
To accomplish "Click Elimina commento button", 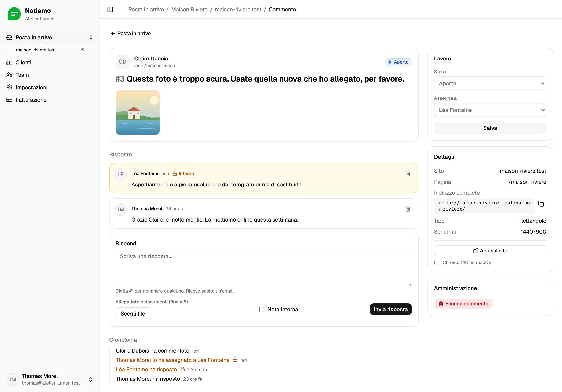I will click(463, 304).
